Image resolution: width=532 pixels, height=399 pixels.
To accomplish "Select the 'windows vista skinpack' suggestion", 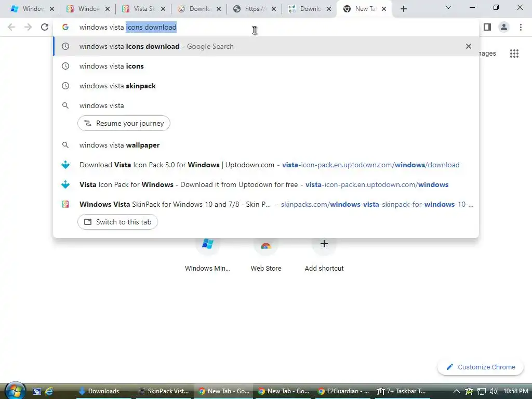I will pyautogui.click(x=267, y=86).
